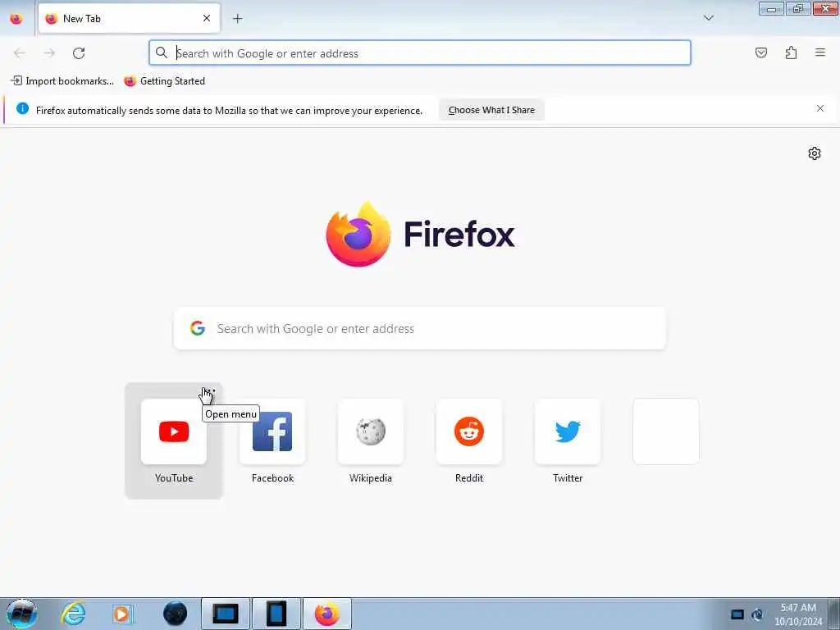Screen dimensions: 840x630
Task: Click the YouTube label text
Action: pos(174,478)
